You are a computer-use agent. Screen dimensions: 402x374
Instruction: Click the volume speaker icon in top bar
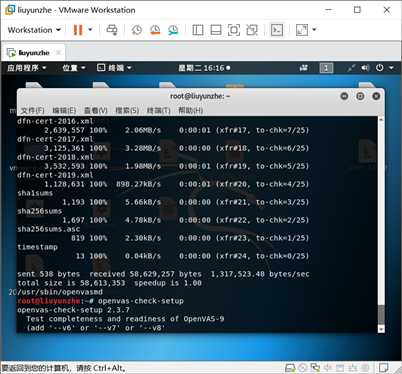pyautogui.click(x=365, y=68)
